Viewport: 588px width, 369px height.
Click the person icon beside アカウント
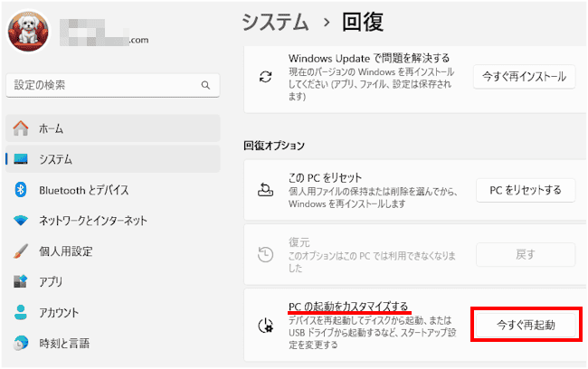pyautogui.click(x=21, y=312)
